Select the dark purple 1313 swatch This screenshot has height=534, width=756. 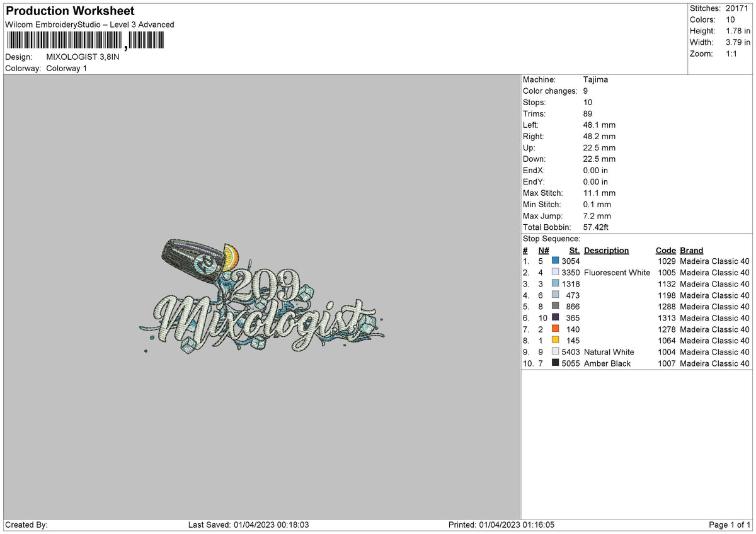point(555,317)
